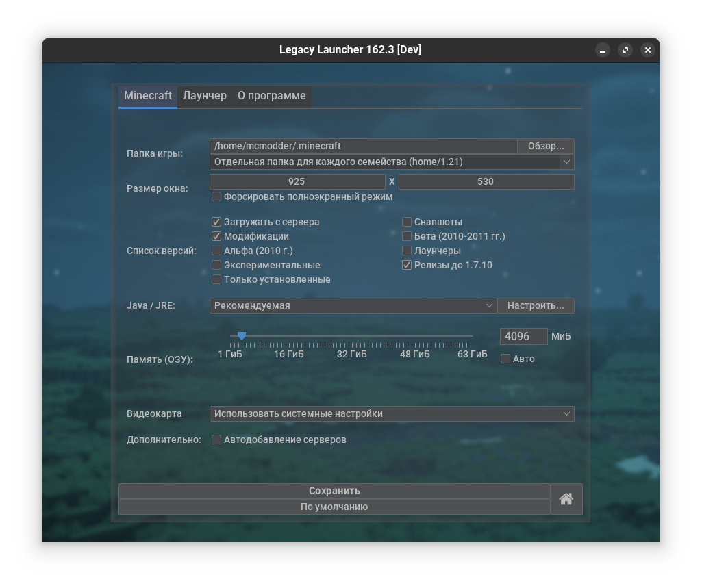This screenshot has height=588, width=702.
Task: Click the window width field 925
Action: point(297,181)
